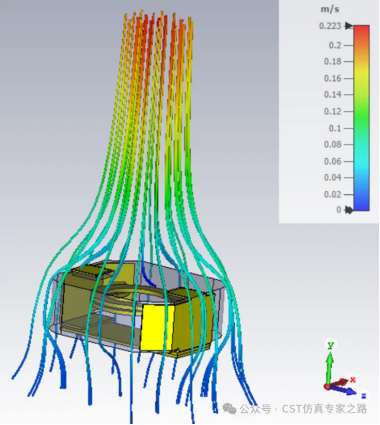Click the 0.2 legend tick label
Viewport: 380px width, 425px height.
coord(335,45)
